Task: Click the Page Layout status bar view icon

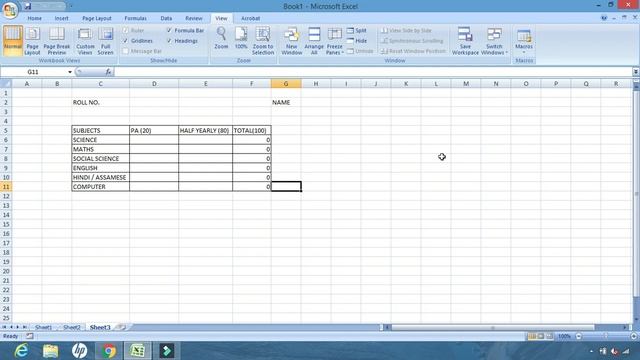Action: 540,336
